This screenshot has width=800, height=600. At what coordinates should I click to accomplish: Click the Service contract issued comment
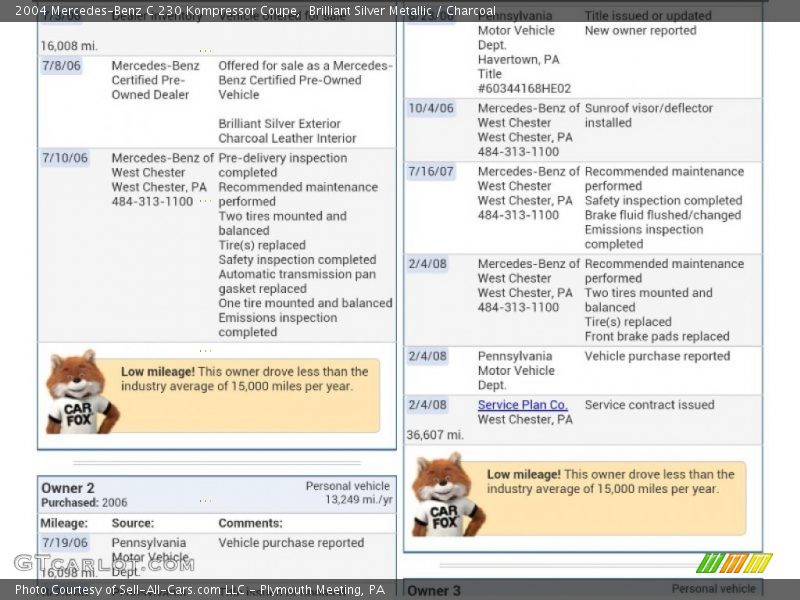[x=649, y=405]
